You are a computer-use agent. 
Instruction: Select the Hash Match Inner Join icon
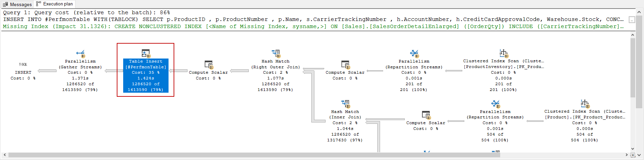(x=346, y=104)
